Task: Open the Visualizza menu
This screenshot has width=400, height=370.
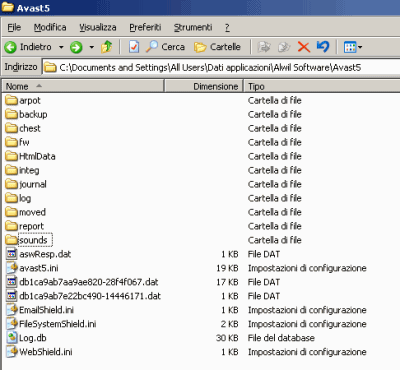Action: coord(98,27)
